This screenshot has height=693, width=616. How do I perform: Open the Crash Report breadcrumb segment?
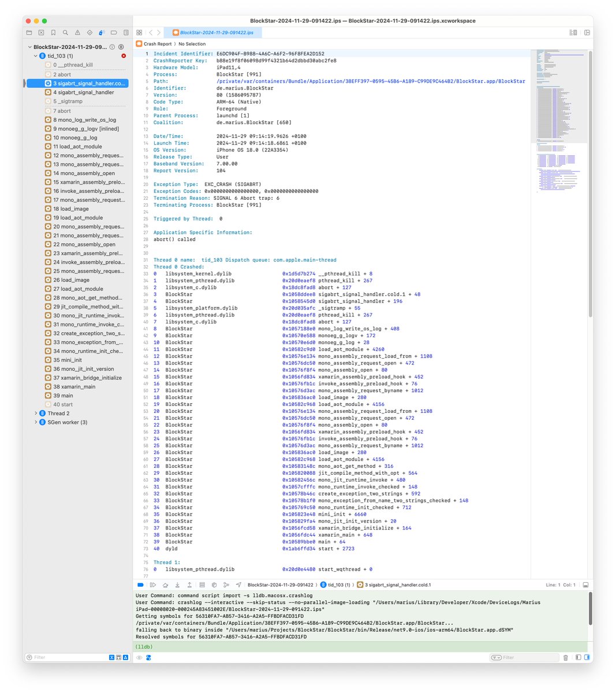pos(154,44)
